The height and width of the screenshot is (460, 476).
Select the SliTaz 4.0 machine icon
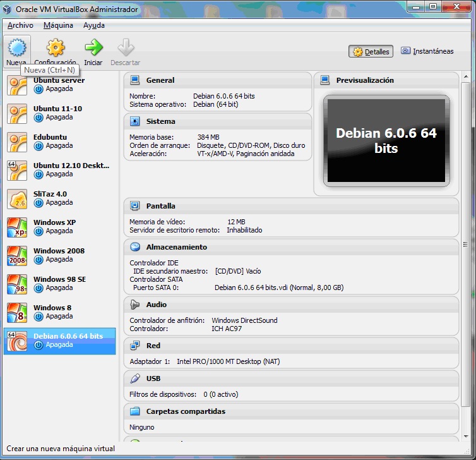tap(16, 199)
